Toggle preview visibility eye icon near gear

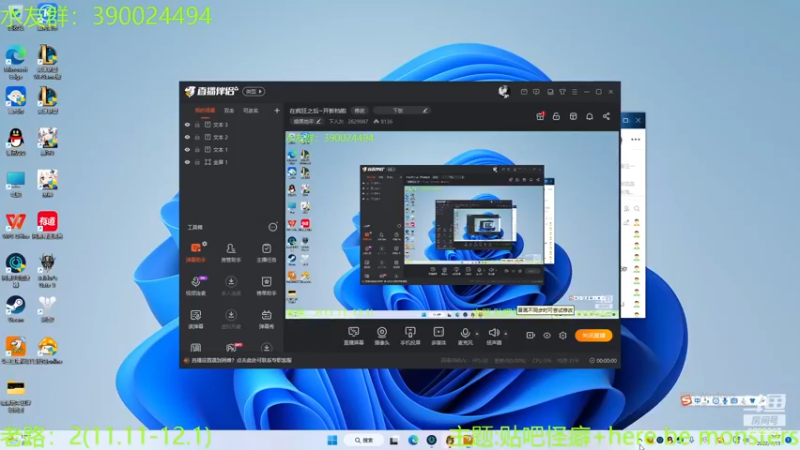coord(547,335)
